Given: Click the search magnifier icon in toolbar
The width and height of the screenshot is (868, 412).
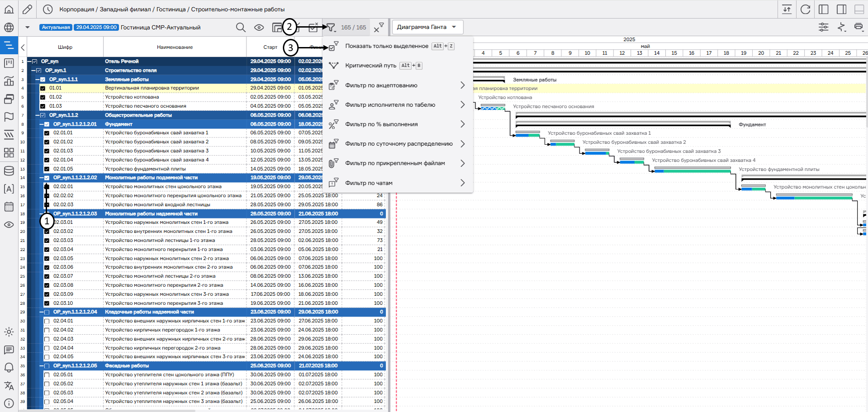Looking at the screenshot, I should point(241,28).
